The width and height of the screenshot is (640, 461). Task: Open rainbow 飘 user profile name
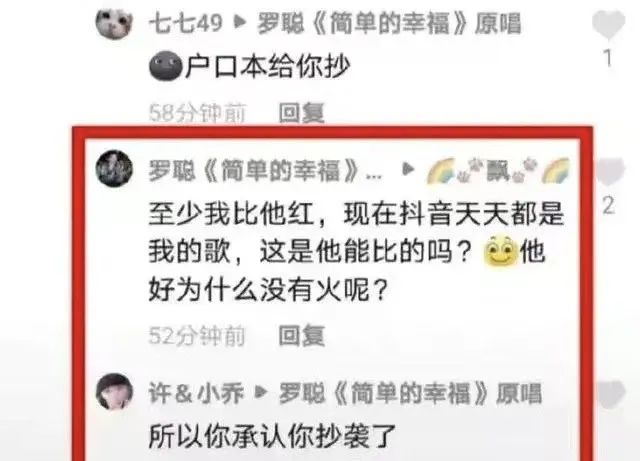click(x=498, y=170)
